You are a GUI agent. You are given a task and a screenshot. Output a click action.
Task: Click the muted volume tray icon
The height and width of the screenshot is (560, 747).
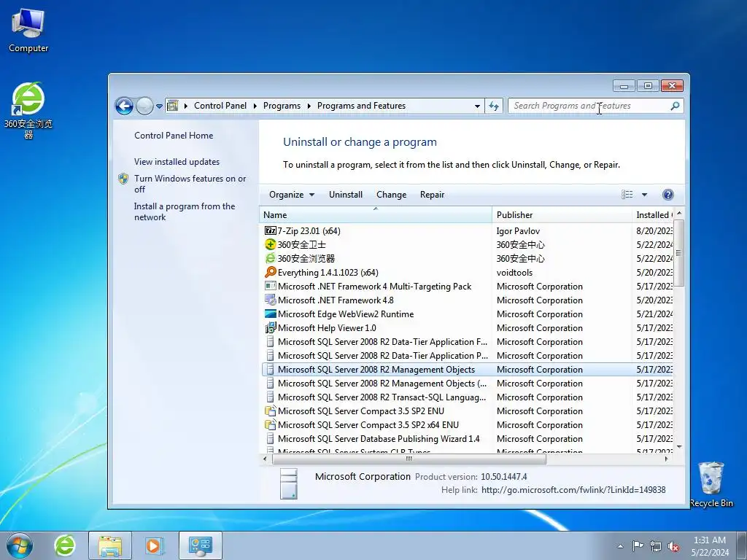673,546
